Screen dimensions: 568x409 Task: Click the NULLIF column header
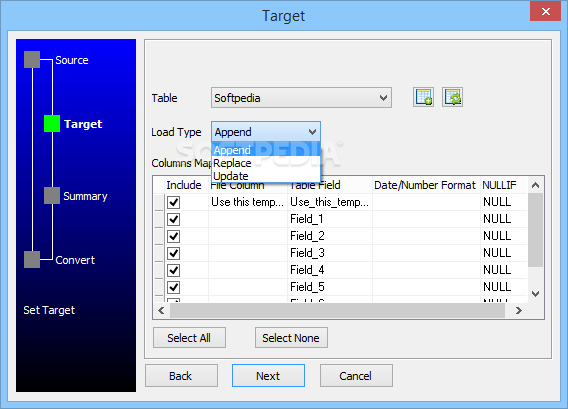point(504,185)
